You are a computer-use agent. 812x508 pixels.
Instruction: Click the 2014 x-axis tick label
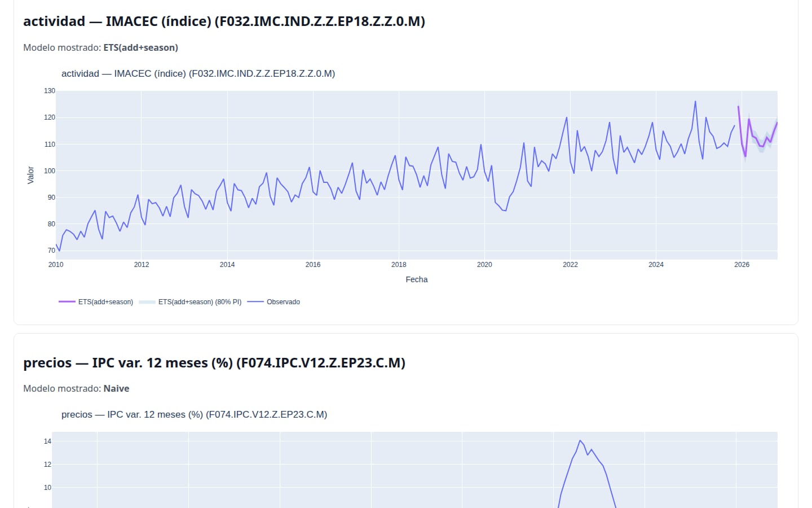pos(227,265)
